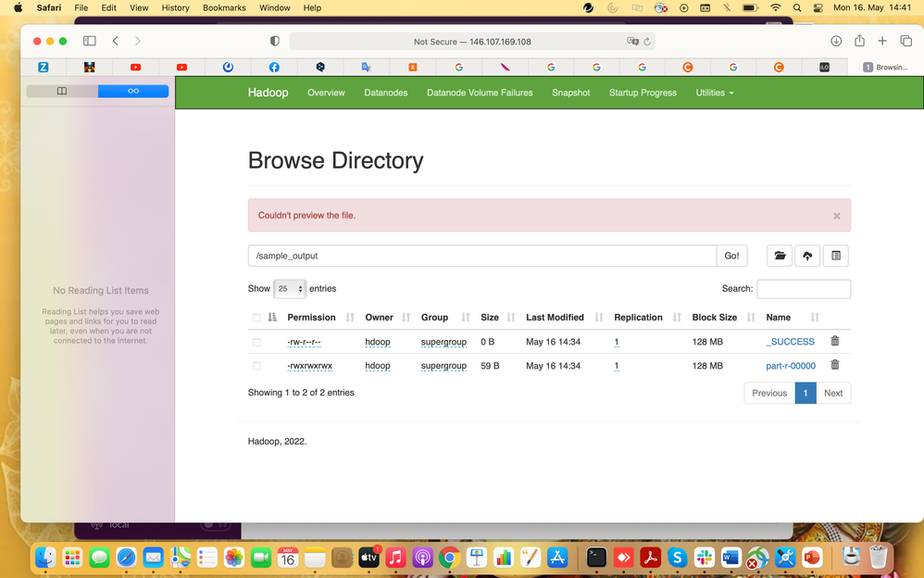Screen dimensions: 924x578
Task: Switch to the Reading List glasses tab
Action: 133,91
